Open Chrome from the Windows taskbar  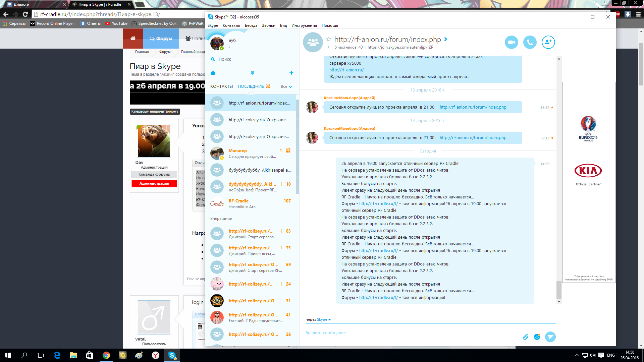[106, 355]
